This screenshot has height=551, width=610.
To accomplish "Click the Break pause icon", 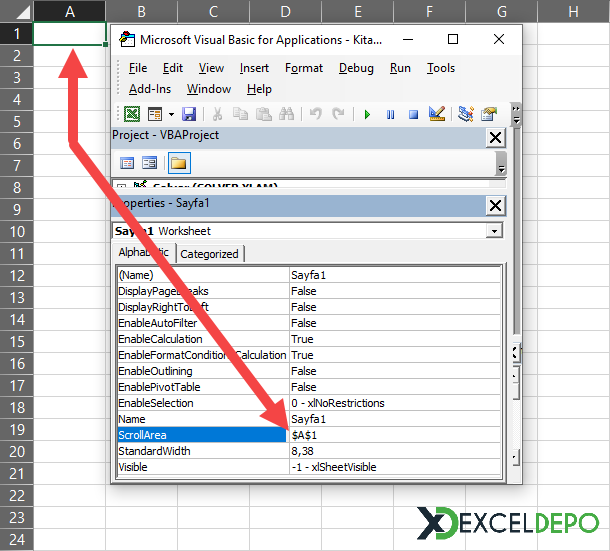I will pos(390,114).
